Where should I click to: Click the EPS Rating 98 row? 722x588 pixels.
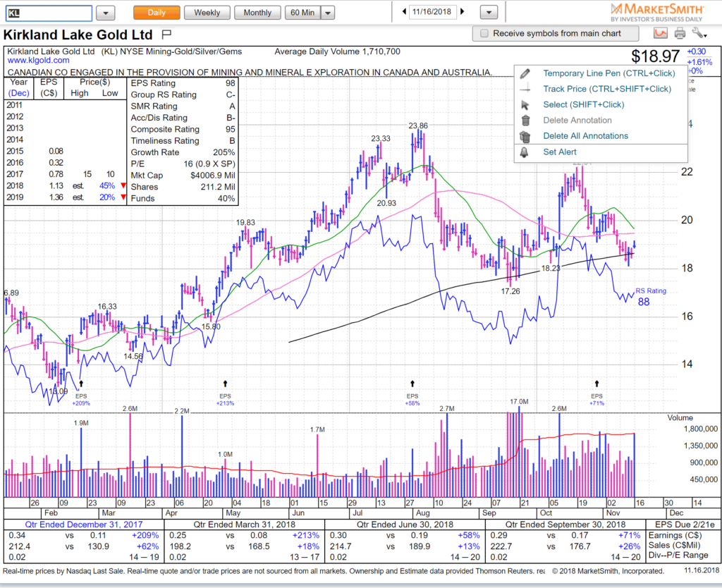(183, 83)
